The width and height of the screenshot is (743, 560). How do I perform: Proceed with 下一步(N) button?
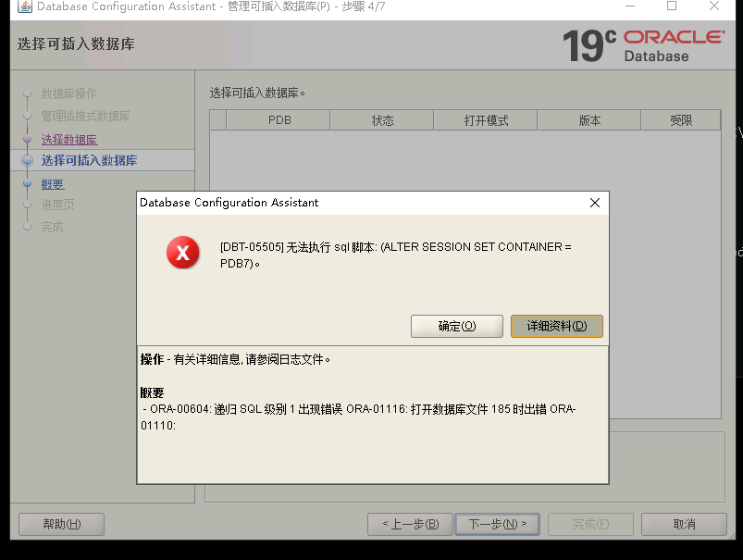point(497,524)
